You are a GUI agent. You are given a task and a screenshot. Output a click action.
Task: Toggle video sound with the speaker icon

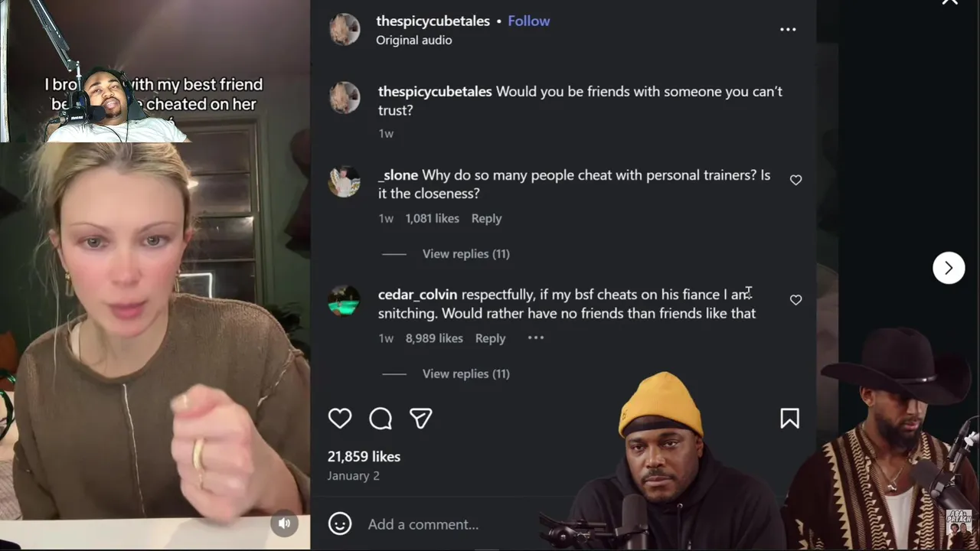(x=284, y=523)
